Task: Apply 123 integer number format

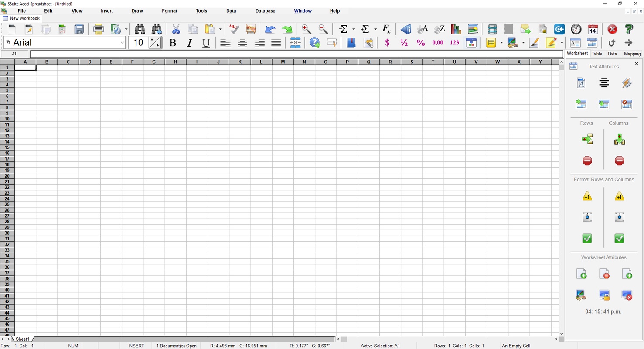Action: tap(454, 43)
